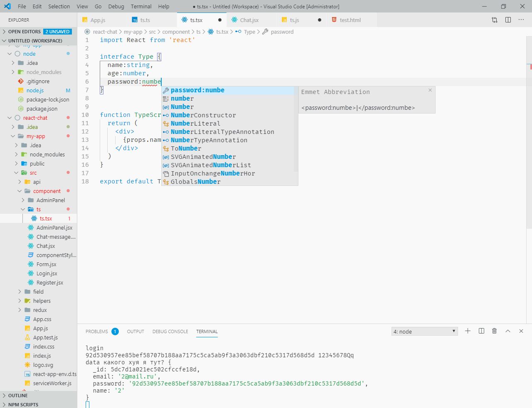The height and width of the screenshot is (408, 532).
Task: Close the bottom terminal panel
Action: pos(521,331)
